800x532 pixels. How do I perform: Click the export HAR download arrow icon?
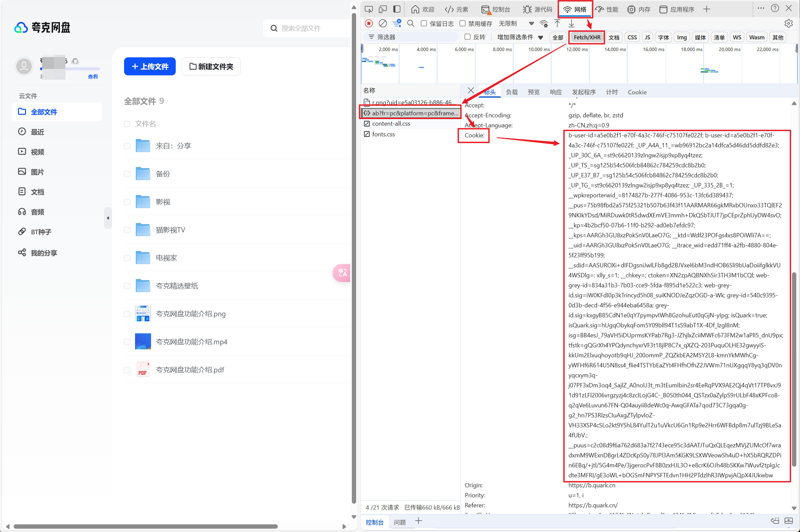click(x=572, y=23)
